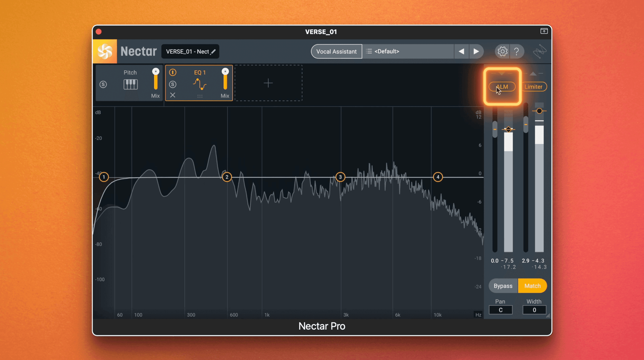Close the VERSE_01 plugin window
Screen dimensions: 644x360
[98, 32]
